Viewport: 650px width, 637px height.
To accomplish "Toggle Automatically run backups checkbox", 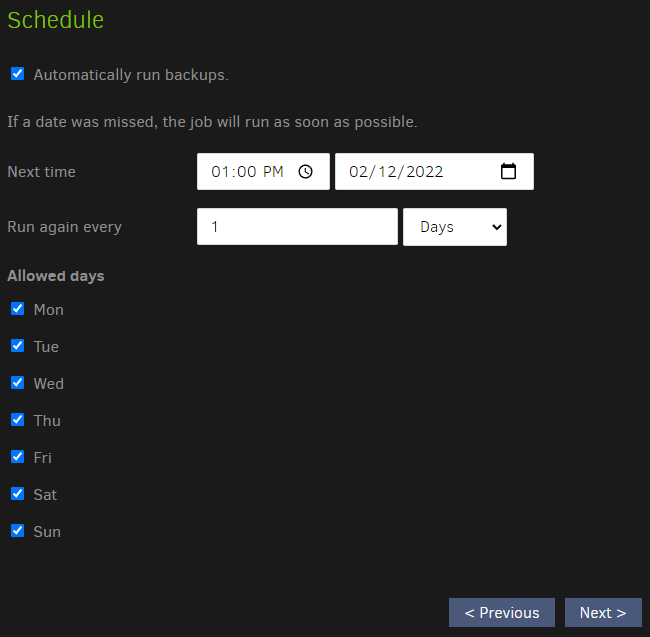I will [x=17, y=74].
